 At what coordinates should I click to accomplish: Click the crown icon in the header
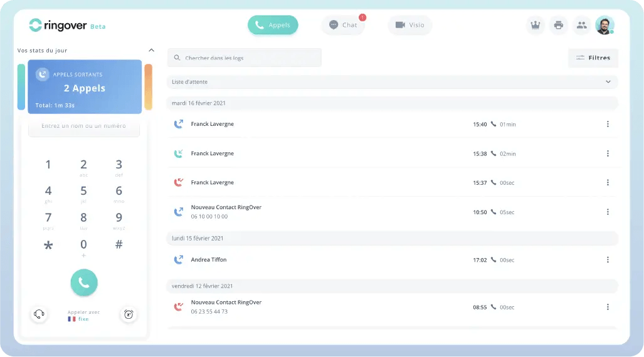point(535,25)
